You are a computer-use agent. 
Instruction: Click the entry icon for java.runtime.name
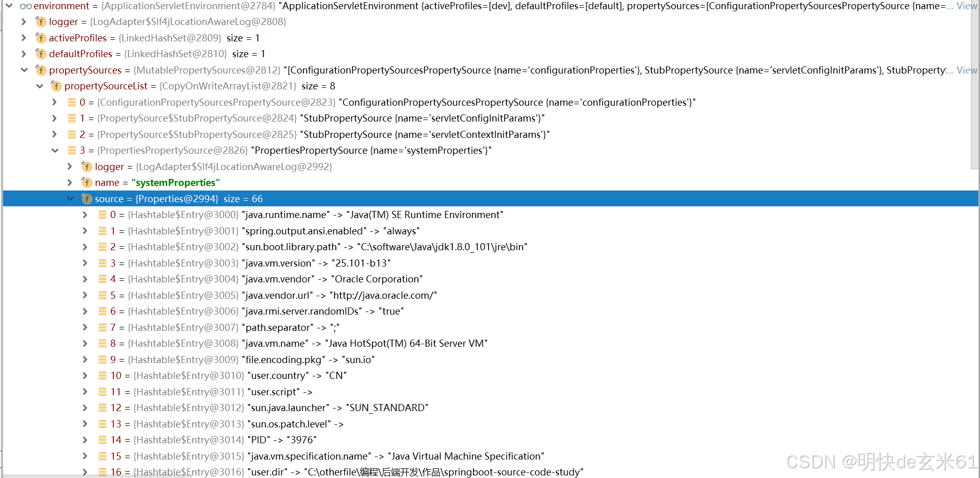103,215
